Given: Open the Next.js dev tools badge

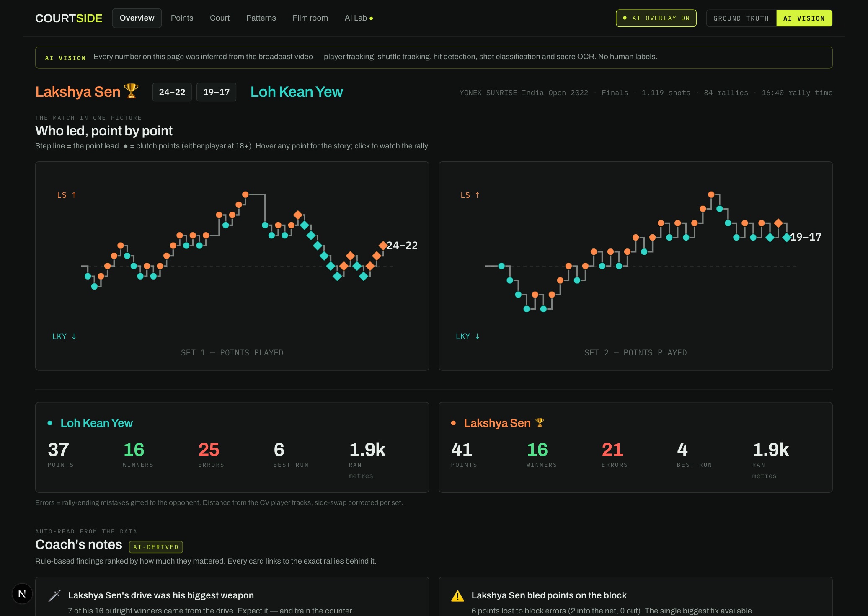Looking at the screenshot, I should (22, 593).
